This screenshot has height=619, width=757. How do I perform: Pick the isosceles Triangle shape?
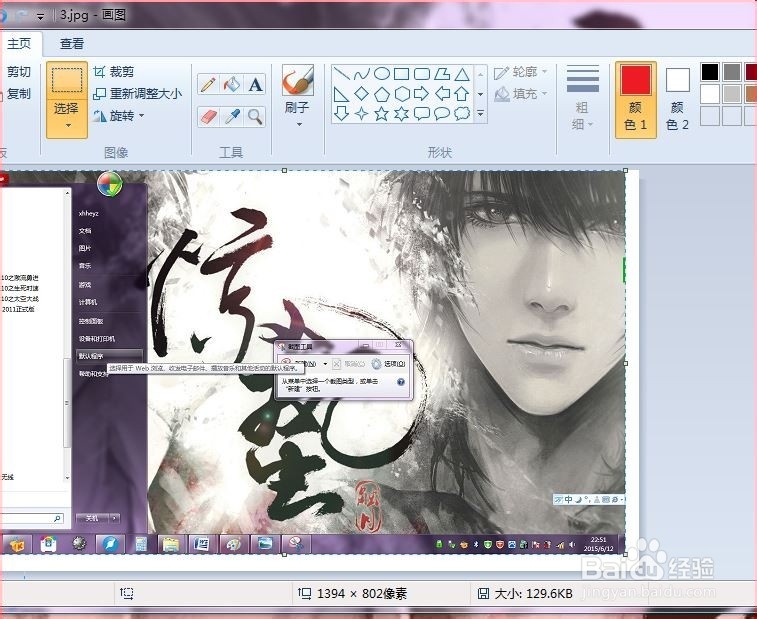(x=462, y=74)
